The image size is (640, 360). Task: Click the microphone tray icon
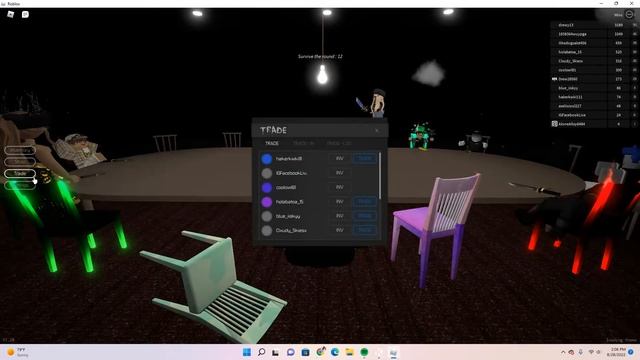tap(580, 352)
